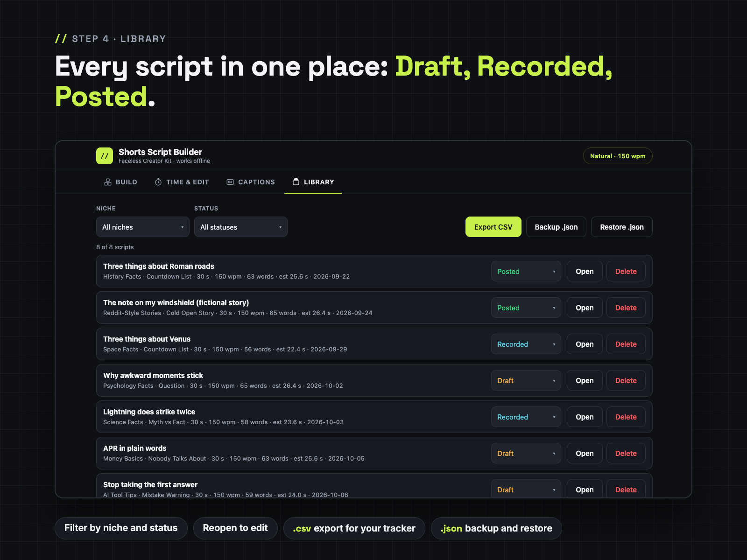Open status dropdown for Why awkward moments stick
This screenshot has height=560, width=747.
[526, 380]
